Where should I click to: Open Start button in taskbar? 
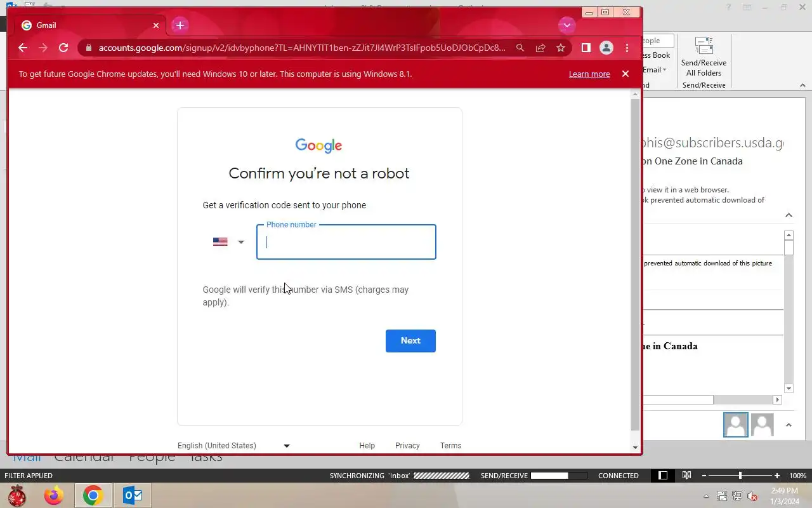(x=16, y=495)
